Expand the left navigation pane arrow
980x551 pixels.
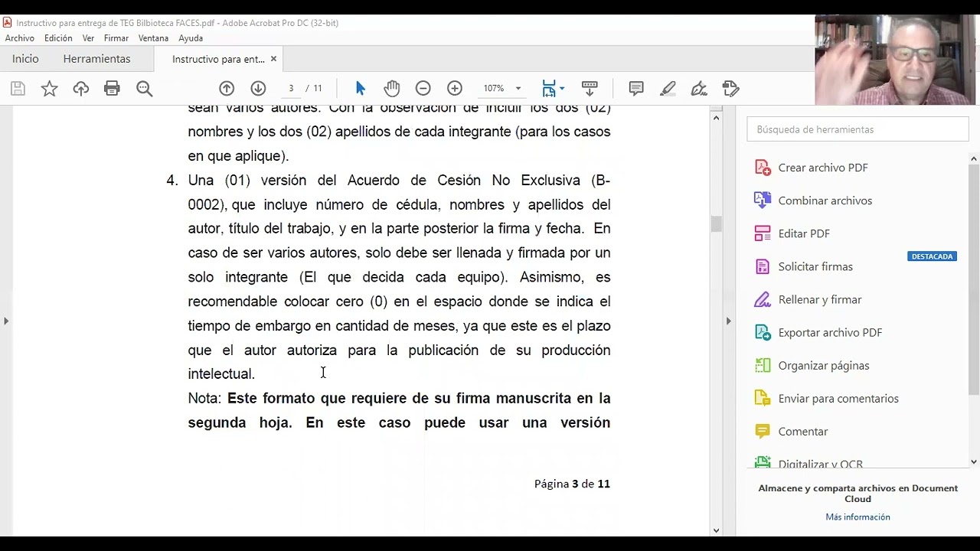click(6, 321)
